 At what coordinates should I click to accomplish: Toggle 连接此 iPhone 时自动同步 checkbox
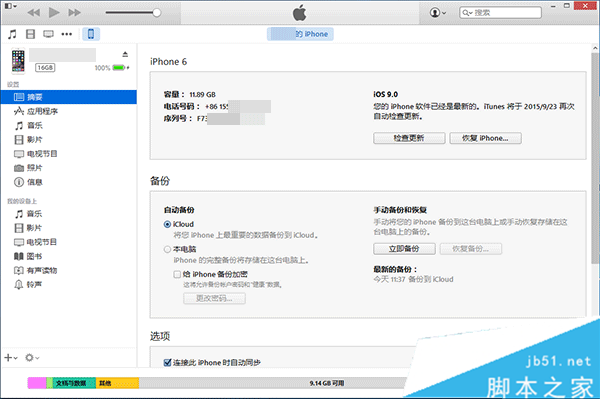click(167, 363)
